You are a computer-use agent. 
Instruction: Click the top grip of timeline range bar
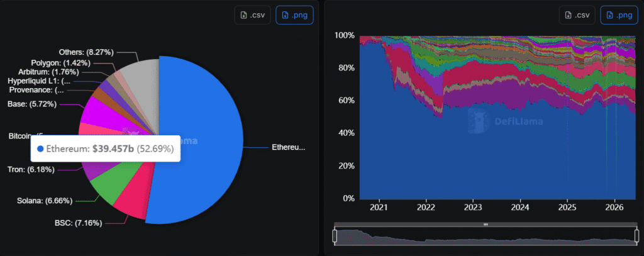[486, 225]
